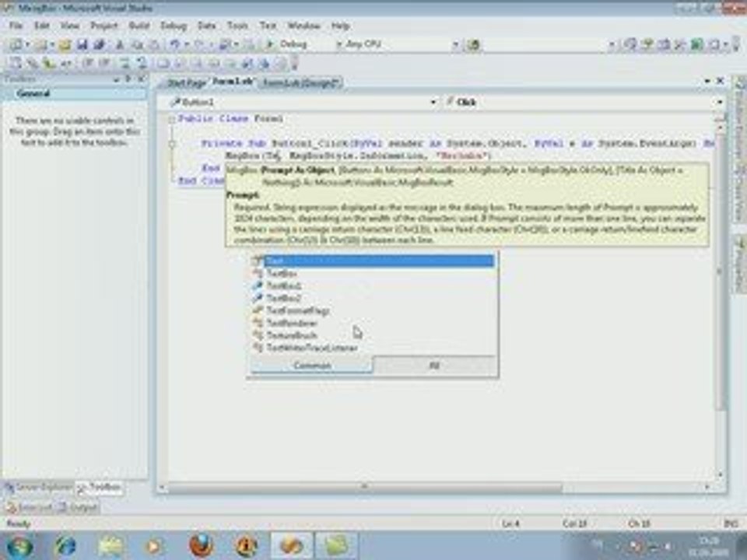Image resolution: width=747 pixels, height=560 pixels.
Task: Open the Output tab
Action: coord(78,508)
